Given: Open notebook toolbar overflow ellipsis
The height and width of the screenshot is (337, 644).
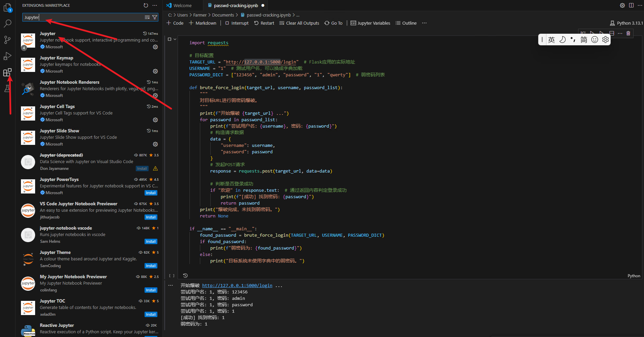Looking at the screenshot, I should pyautogui.click(x=424, y=23).
